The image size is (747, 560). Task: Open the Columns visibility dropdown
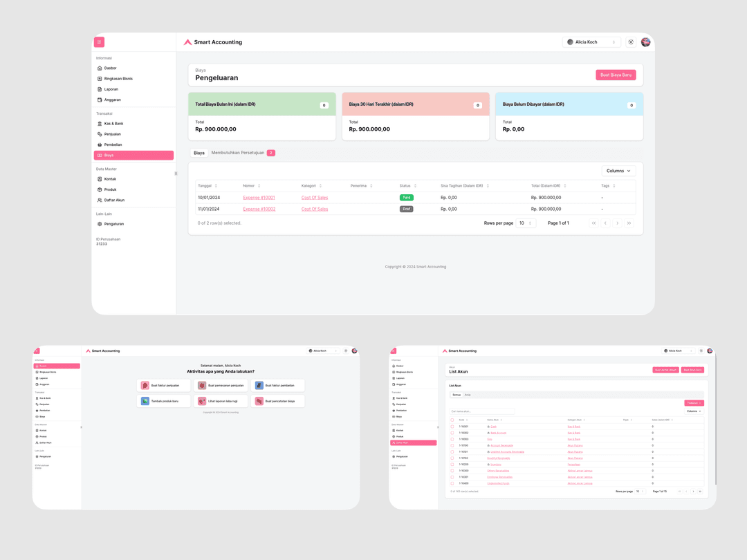(618, 170)
